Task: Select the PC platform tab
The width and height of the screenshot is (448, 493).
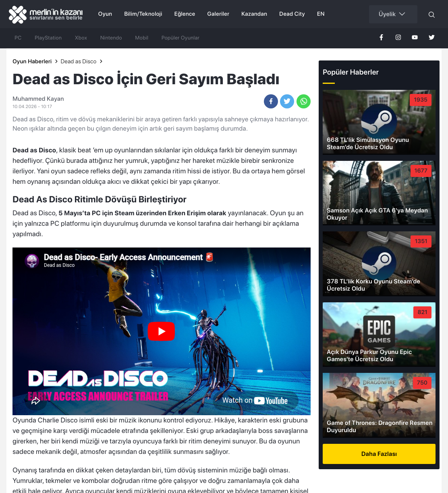Action: (x=18, y=37)
